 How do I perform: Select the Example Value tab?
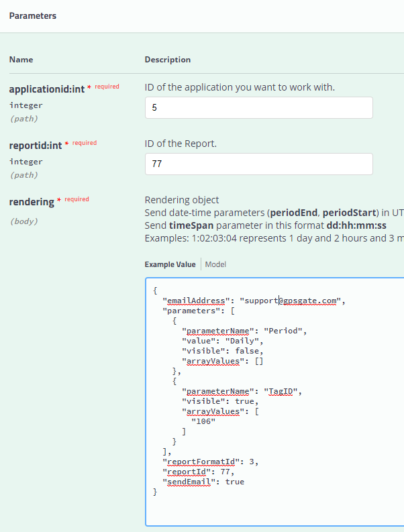tap(170, 264)
